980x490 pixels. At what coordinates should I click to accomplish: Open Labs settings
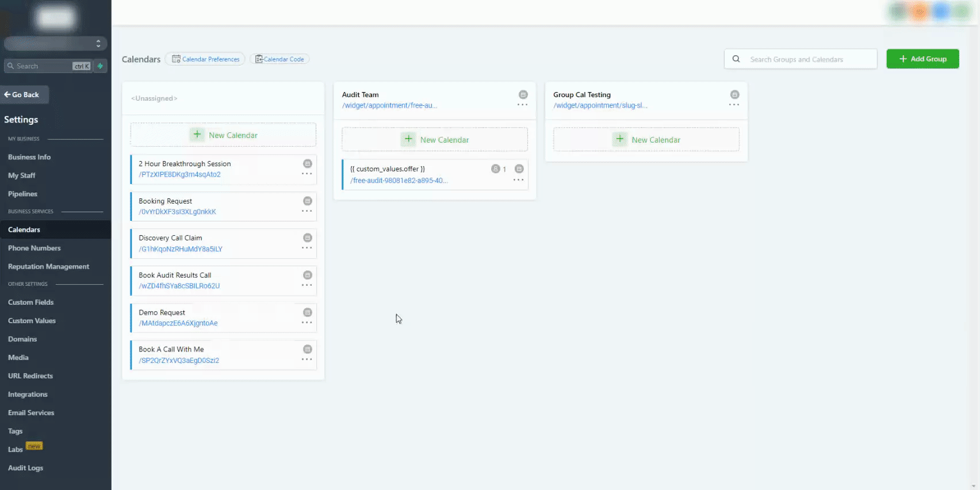[16, 449]
